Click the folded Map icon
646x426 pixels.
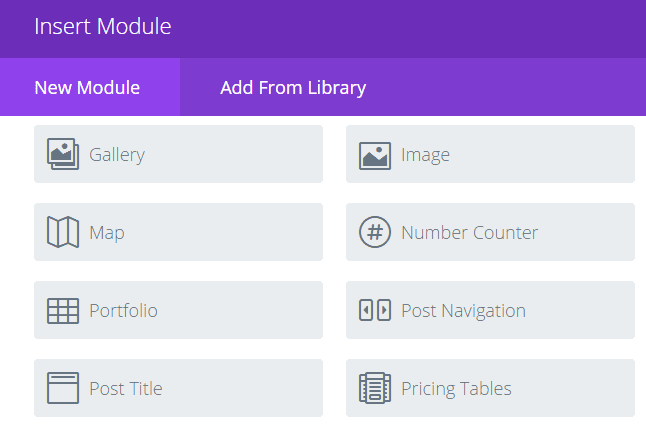63,232
